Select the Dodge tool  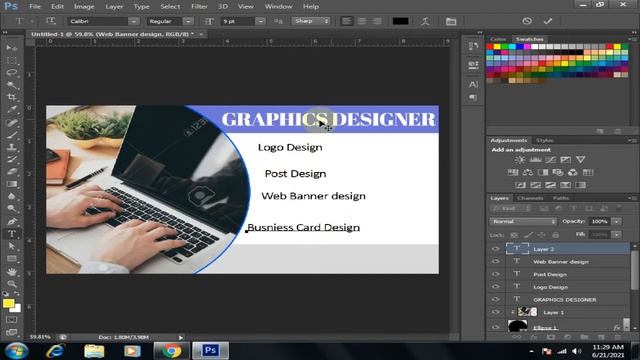click(x=12, y=209)
